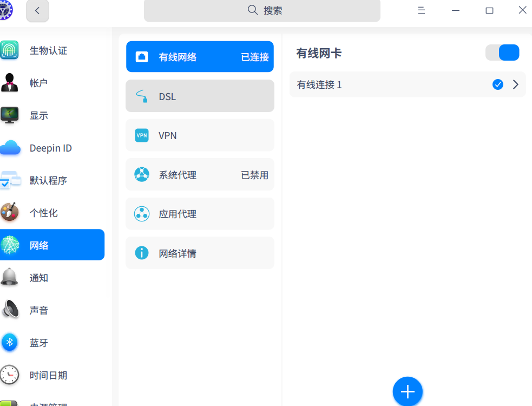Click the 有线网卡 heading
The image size is (532, 406).
coord(319,53)
